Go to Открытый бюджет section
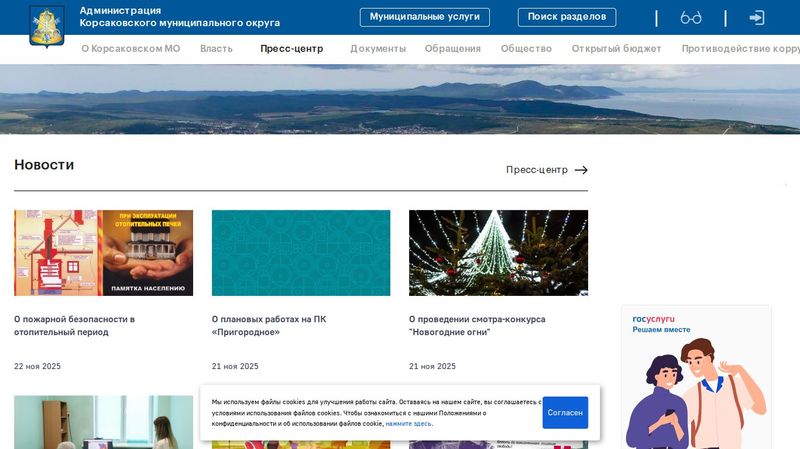This screenshot has width=800, height=449. click(616, 48)
